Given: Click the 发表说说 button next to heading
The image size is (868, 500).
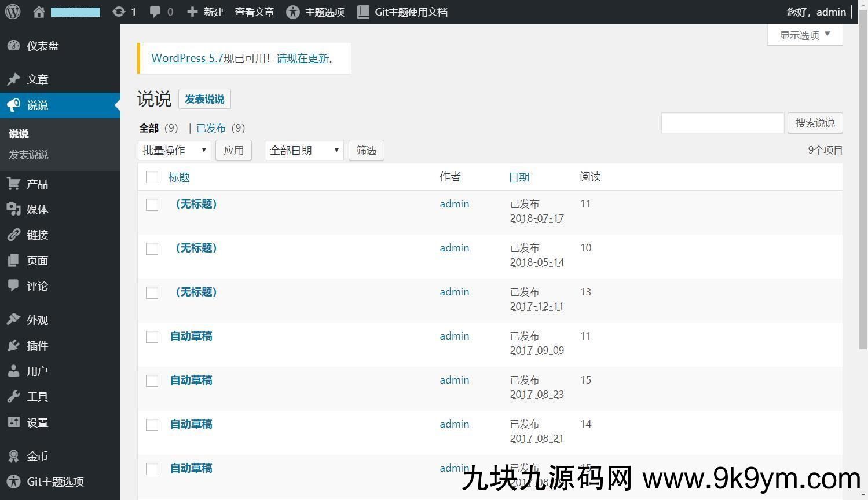Looking at the screenshot, I should point(204,99).
